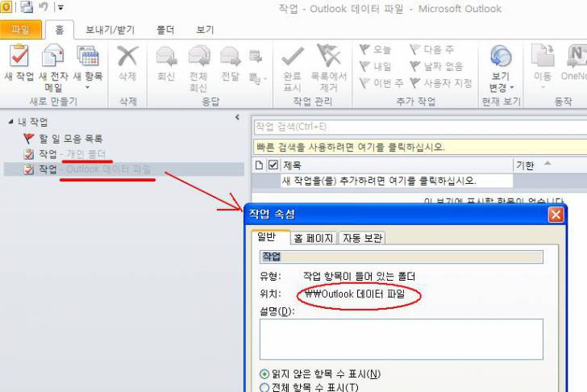This screenshot has height=392, width=587.
Task: Sort by the completed checkbox column header
Action: click(273, 165)
